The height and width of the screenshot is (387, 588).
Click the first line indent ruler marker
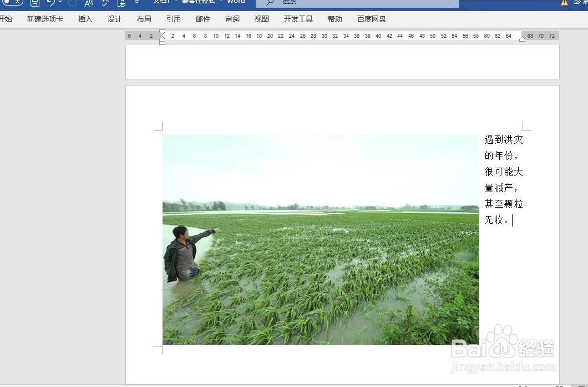tap(162, 32)
